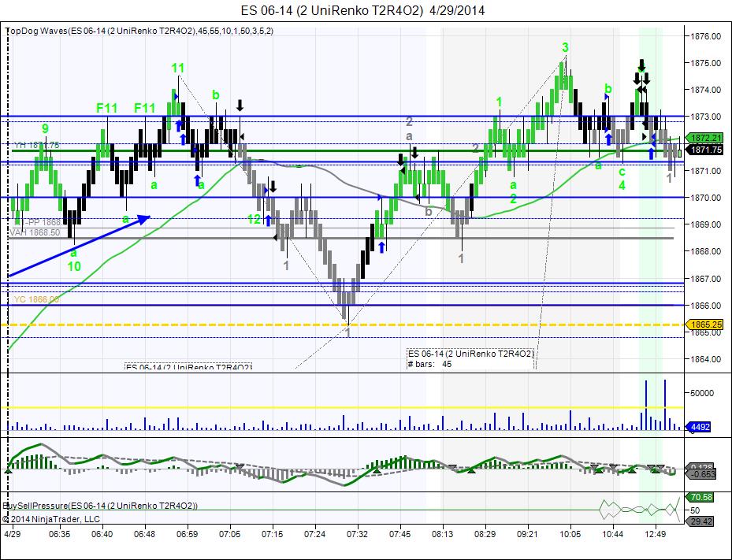
Task: Click the blue 4492 volume marker
Action: [699, 427]
